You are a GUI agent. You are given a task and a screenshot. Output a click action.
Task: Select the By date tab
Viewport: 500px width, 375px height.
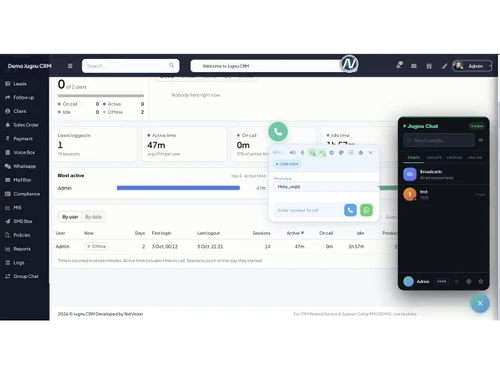point(93,217)
